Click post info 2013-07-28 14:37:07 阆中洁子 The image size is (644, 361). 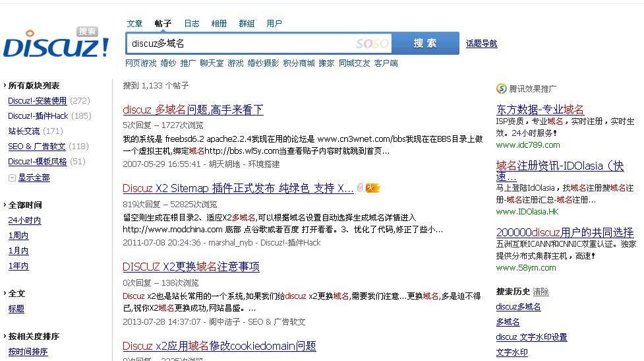[214, 321]
